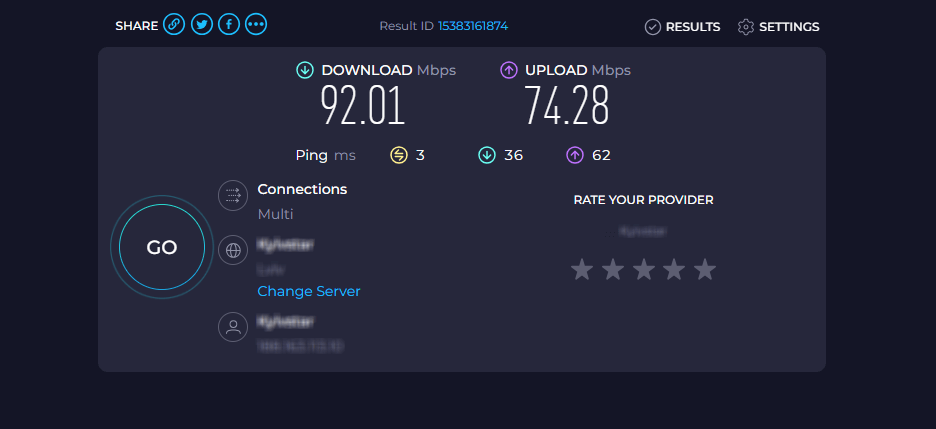Viewport: 936px width, 429px height.
Task: Click the user profile icon
Action: [232, 327]
